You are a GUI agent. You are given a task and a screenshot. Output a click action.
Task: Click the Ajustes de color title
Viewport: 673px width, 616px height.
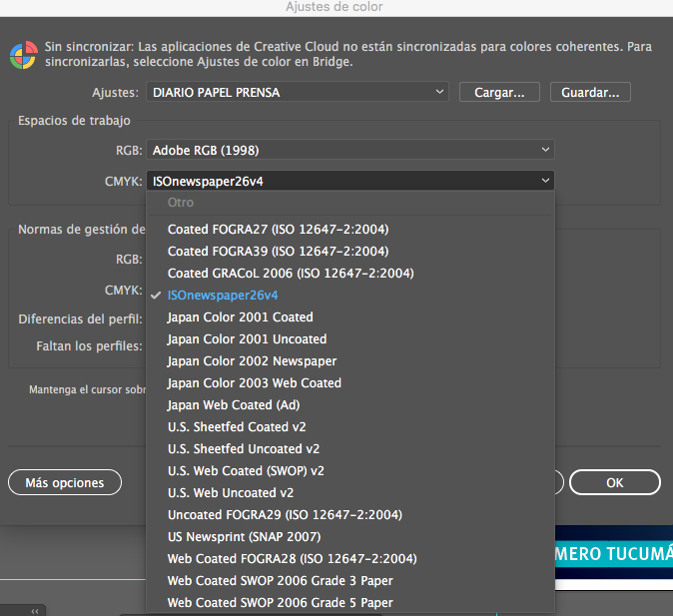click(x=335, y=7)
